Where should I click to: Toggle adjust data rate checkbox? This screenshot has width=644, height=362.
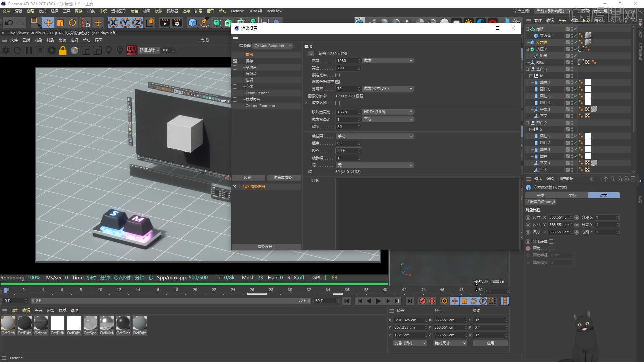pos(337,82)
